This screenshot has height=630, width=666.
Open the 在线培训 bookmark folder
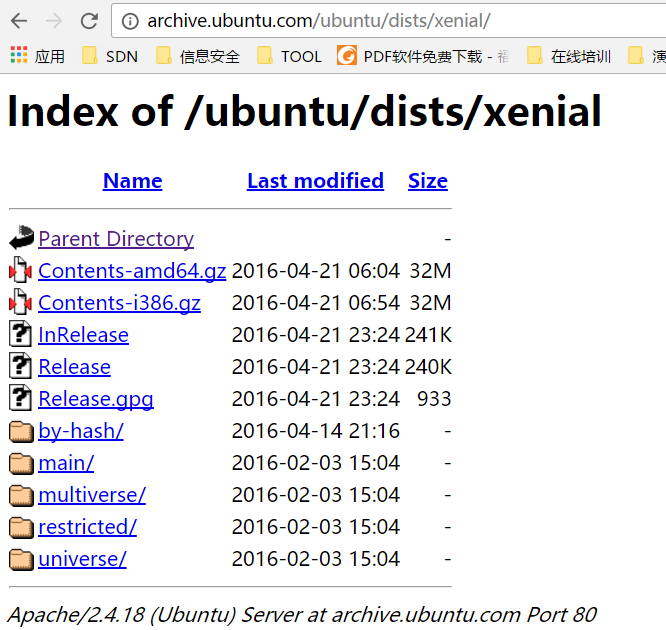(569, 56)
